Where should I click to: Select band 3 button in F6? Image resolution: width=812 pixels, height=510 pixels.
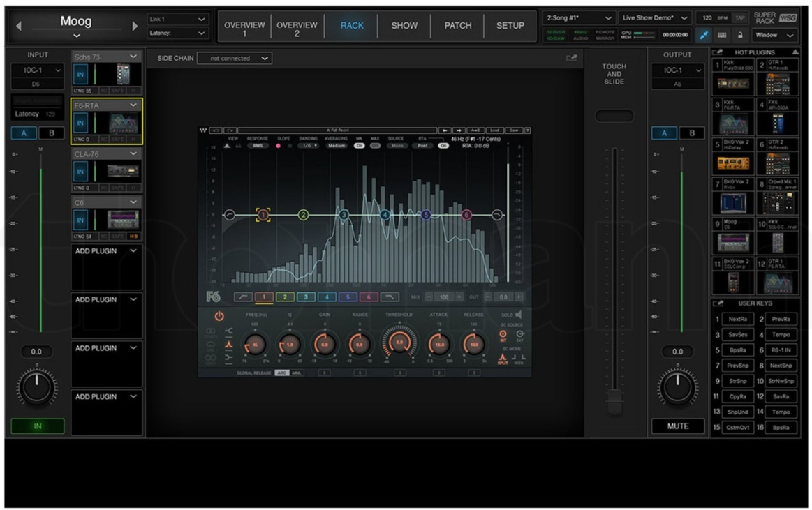tap(306, 297)
